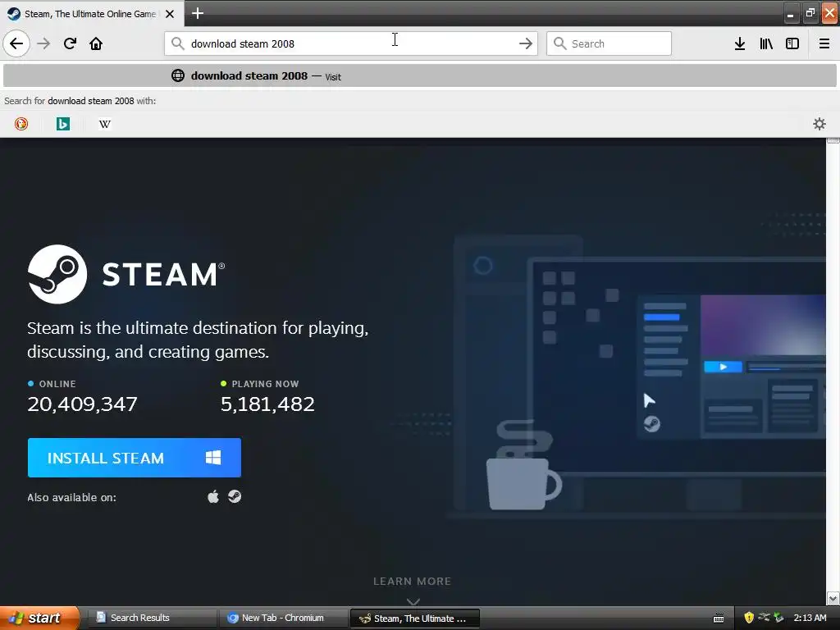Click the INSTALL STEAM button
This screenshot has height=630, width=840.
coord(135,458)
